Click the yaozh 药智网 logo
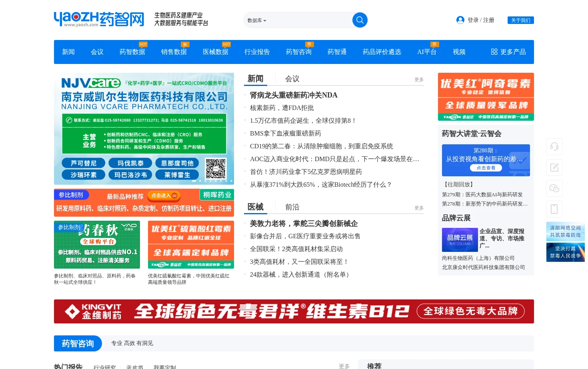The height and width of the screenshot is (369, 588). point(99,19)
